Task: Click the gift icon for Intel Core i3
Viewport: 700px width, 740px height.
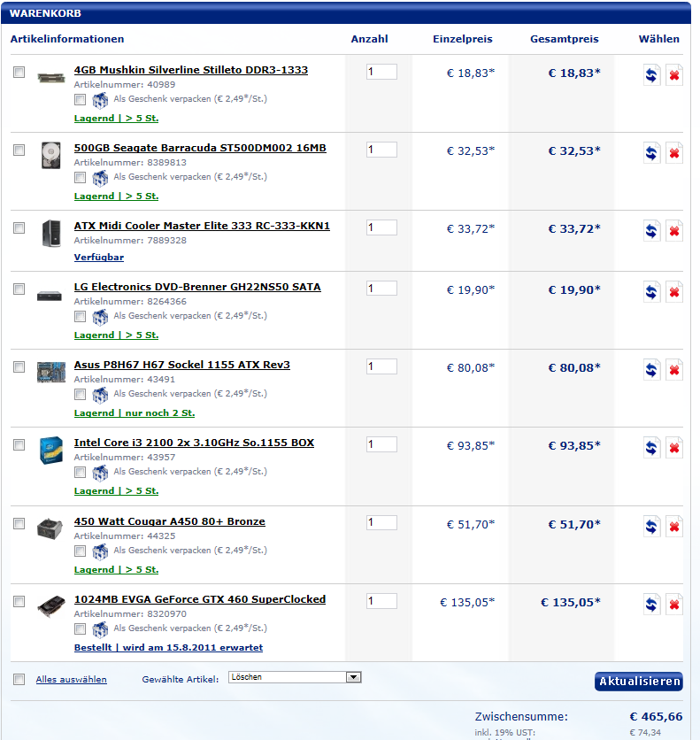Action: coord(100,473)
